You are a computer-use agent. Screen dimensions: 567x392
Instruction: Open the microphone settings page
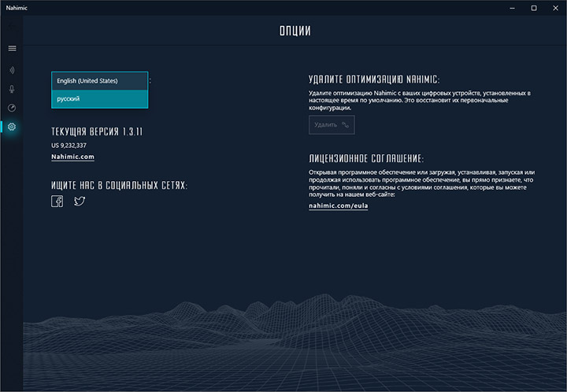click(12, 89)
